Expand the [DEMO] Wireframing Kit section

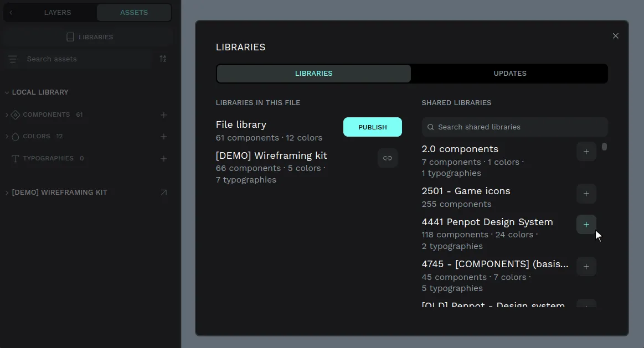coord(7,193)
